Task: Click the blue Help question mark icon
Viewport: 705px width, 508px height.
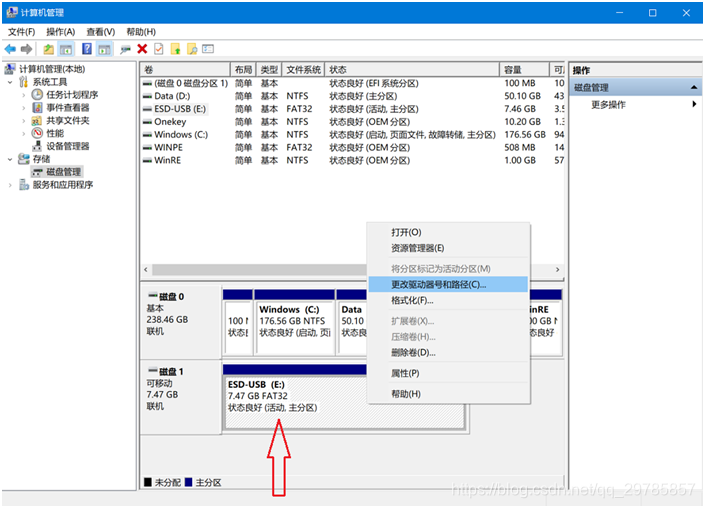Action: (87, 49)
